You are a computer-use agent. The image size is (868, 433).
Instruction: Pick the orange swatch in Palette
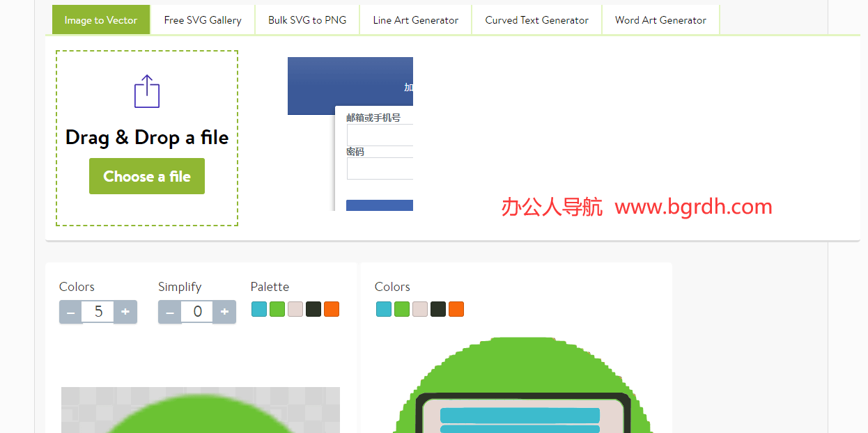[x=332, y=309]
